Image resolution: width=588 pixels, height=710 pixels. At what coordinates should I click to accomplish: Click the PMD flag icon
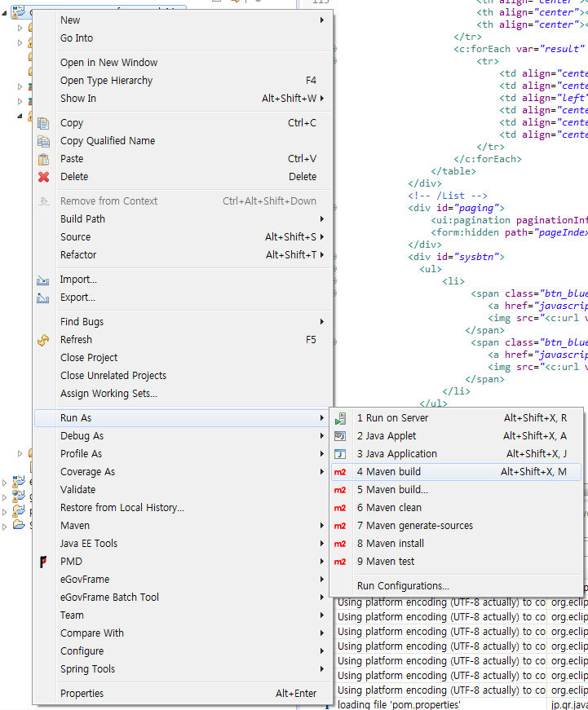43,562
